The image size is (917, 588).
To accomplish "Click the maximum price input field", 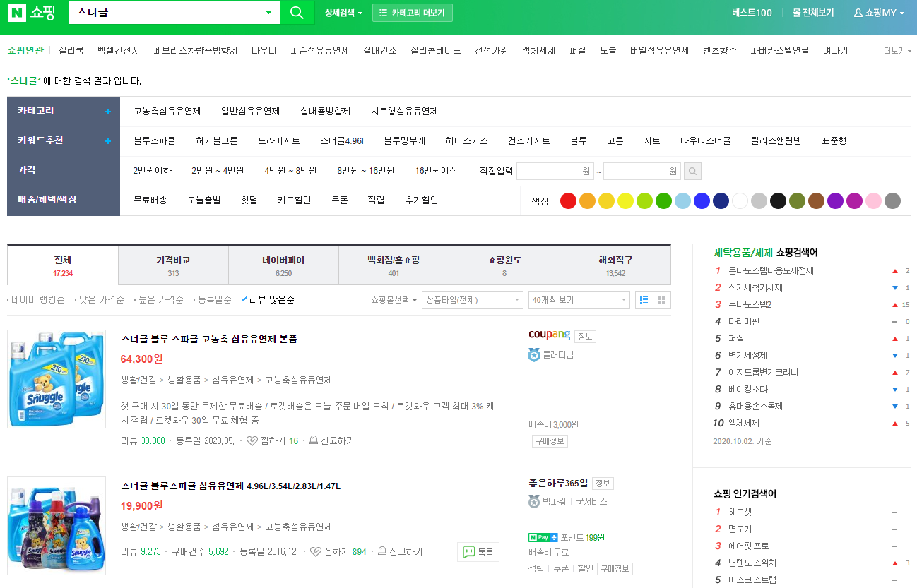I will [642, 171].
